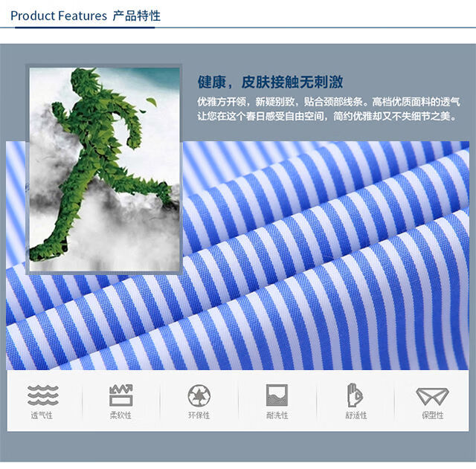Viewport: 476px width, 469px height.
Task: Click the Product Features heading
Action: point(59,16)
